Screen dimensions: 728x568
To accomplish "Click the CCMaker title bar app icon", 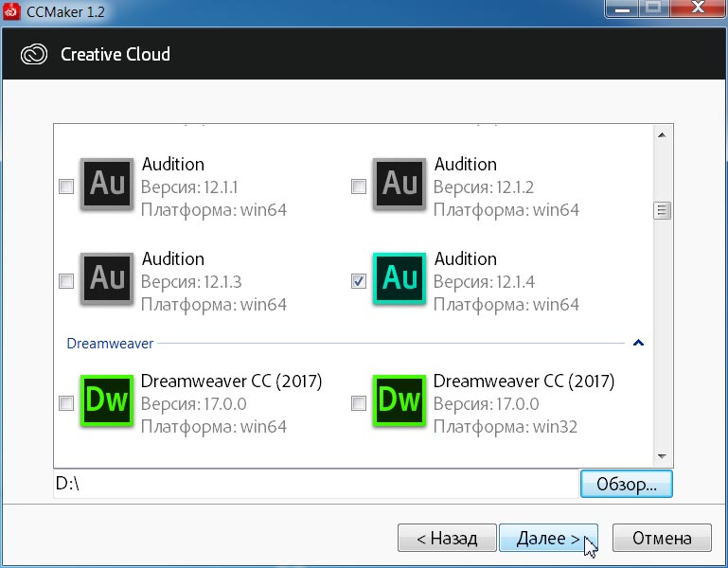I will point(11,10).
